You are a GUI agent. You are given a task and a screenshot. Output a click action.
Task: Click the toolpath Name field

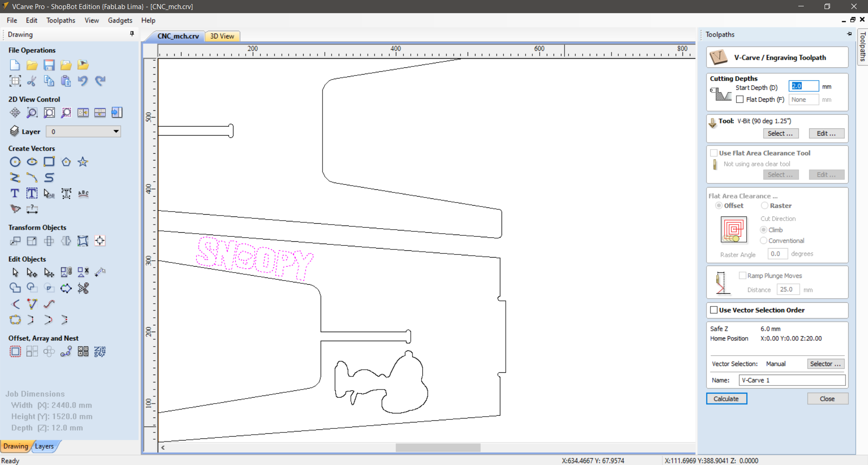[792, 380]
